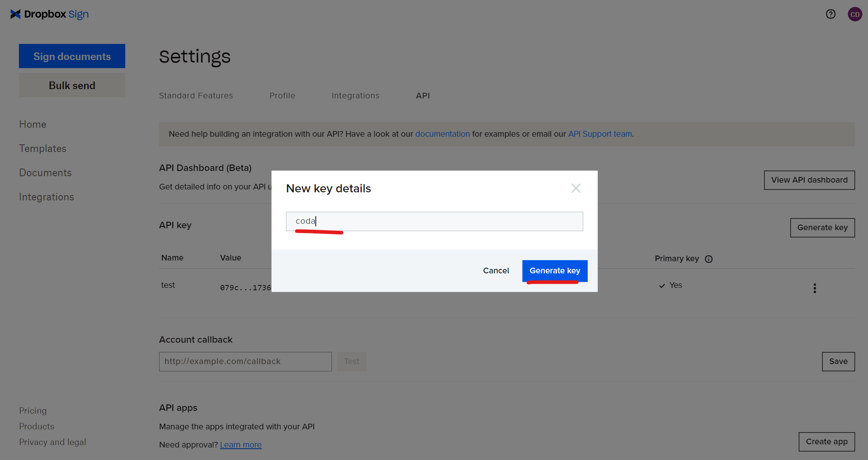The height and width of the screenshot is (460, 868).
Task: Open the help question mark icon
Action: pos(830,14)
